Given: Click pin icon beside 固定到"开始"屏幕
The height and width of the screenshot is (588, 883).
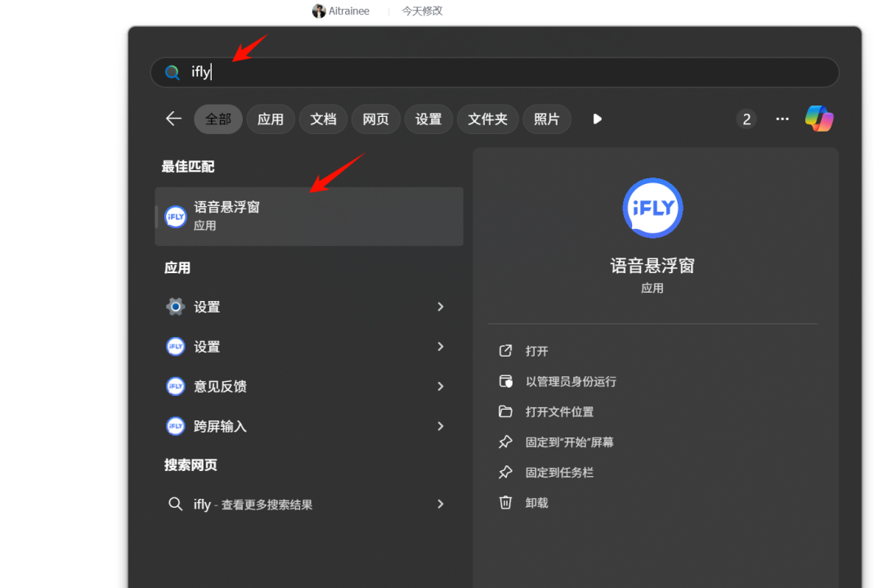Looking at the screenshot, I should click(506, 442).
